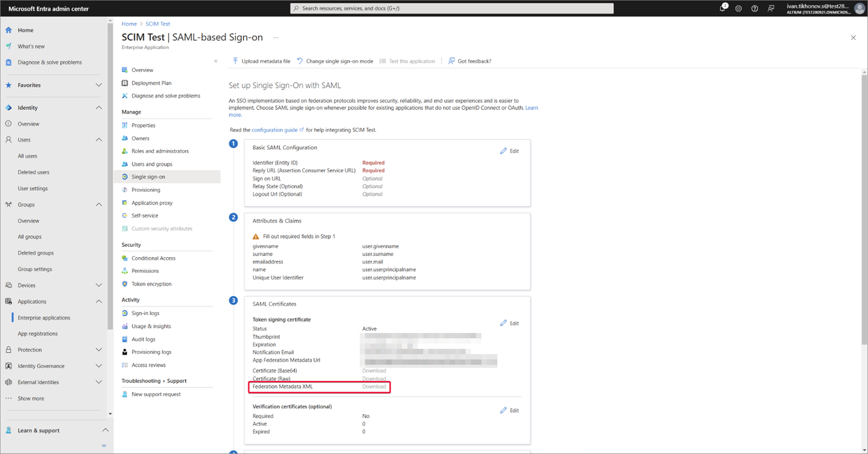Download the Certificate (Base64)
This screenshot has height=454, width=868.
(x=374, y=371)
